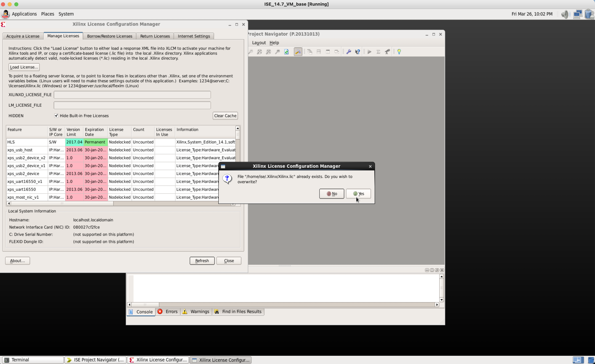Select the Manage Licenses tab
The height and width of the screenshot is (364, 595).
(63, 36)
